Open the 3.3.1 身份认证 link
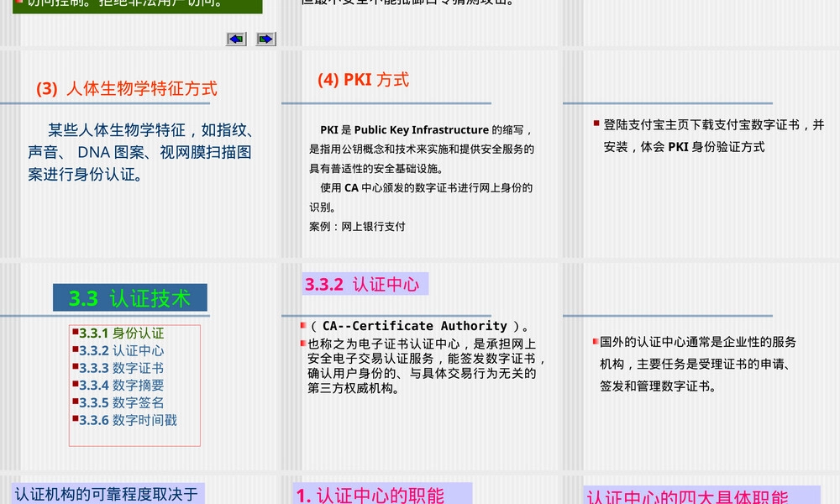 click(122, 333)
